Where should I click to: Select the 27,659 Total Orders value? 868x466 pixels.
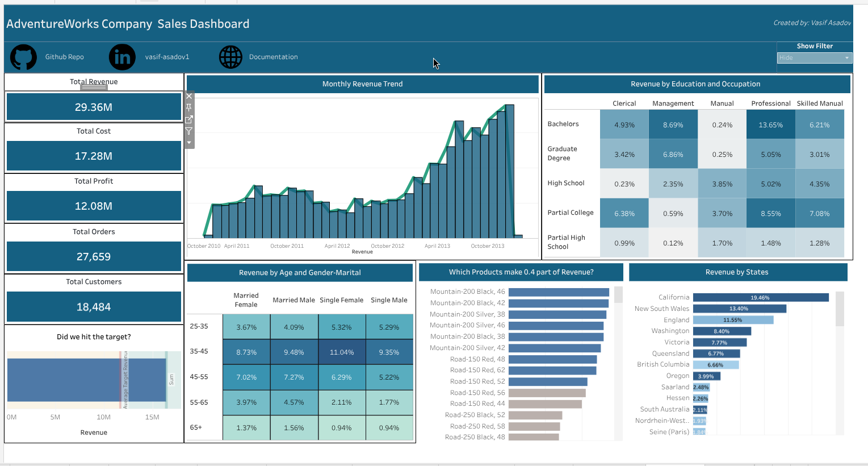pyautogui.click(x=94, y=256)
